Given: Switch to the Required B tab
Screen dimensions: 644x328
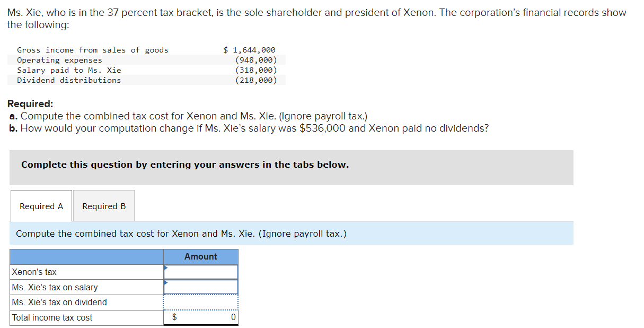Looking at the screenshot, I should [103, 205].
